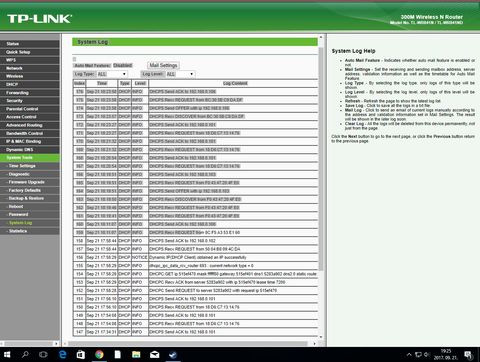
Task: Open Microsoft Store taskbar icon
Action: click(81, 354)
